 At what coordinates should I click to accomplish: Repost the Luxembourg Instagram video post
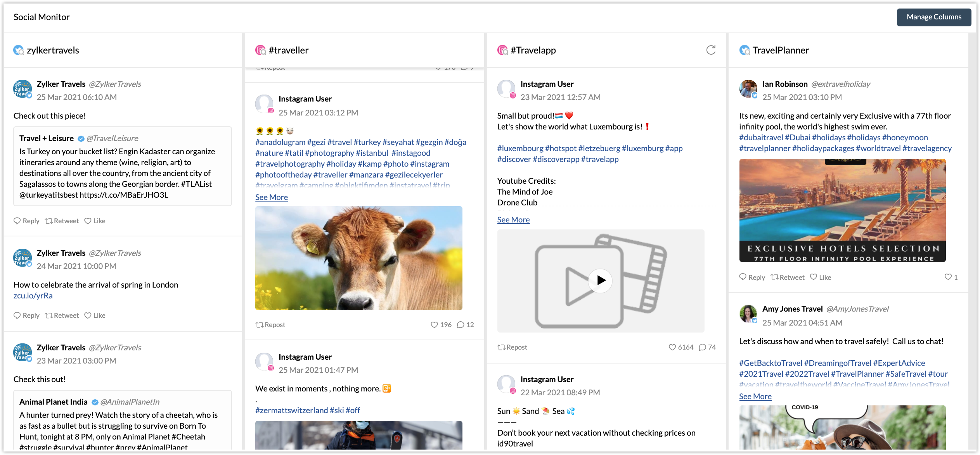[x=512, y=347]
